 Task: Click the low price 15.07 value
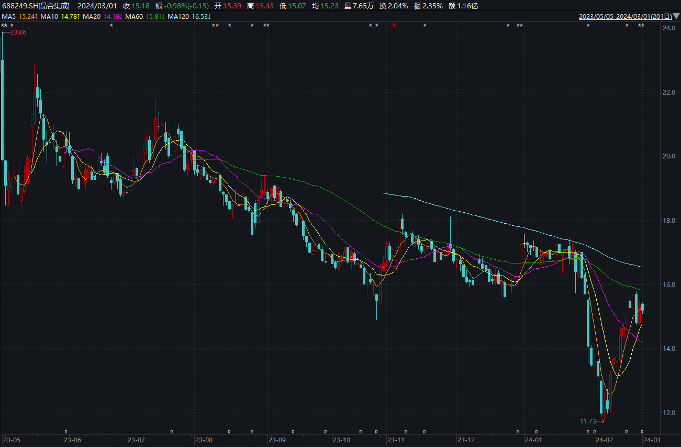coord(297,6)
